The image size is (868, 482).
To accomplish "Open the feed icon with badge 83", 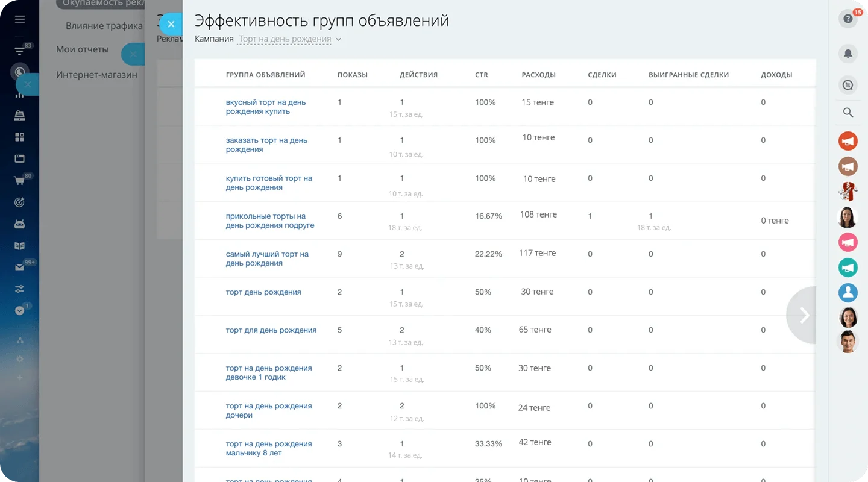I will [20, 51].
